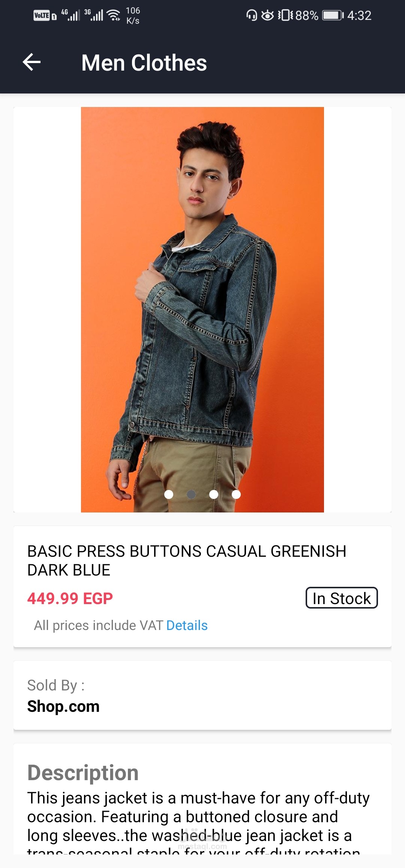The width and height of the screenshot is (405, 868).
Task: Tap the headphone status icon
Action: [252, 15]
